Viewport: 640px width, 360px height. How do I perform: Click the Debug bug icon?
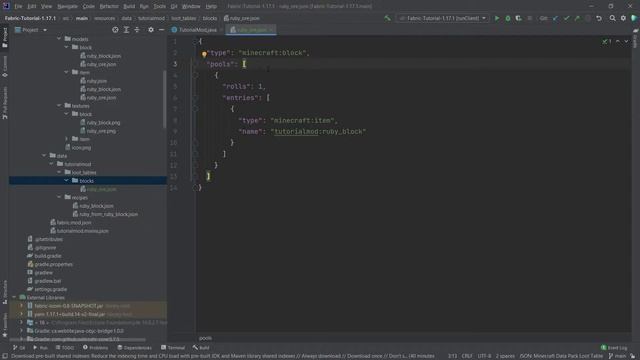click(508, 18)
